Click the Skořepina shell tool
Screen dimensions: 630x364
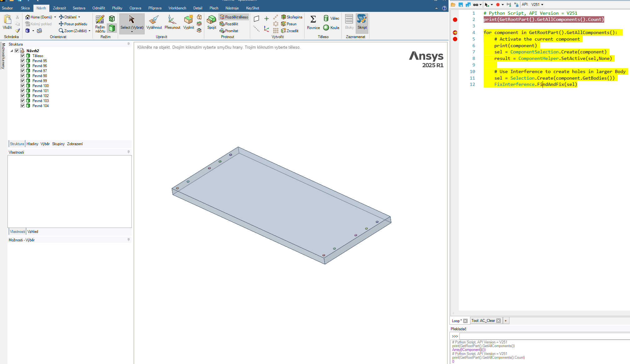(x=292, y=17)
